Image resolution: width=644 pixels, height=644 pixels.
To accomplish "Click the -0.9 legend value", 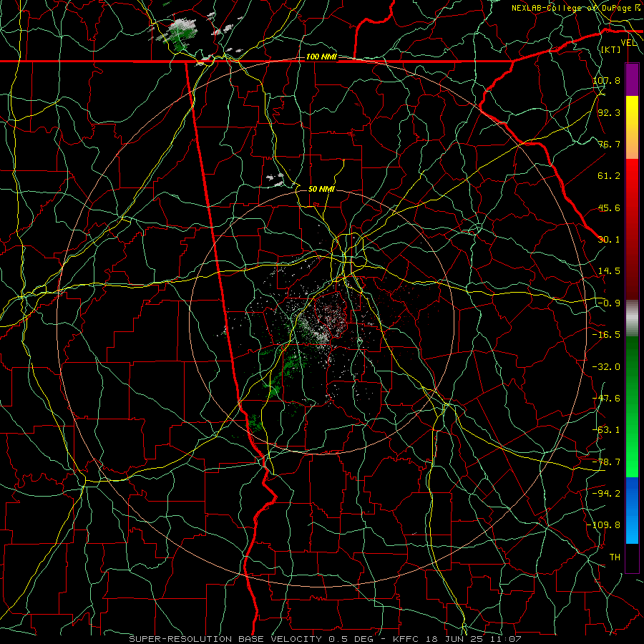I will (x=609, y=303).
